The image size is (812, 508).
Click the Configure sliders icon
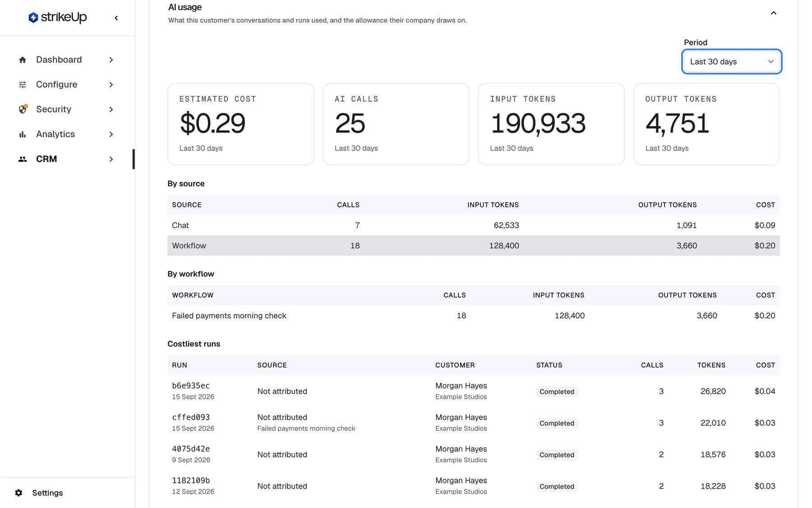(x=23, y=84)
